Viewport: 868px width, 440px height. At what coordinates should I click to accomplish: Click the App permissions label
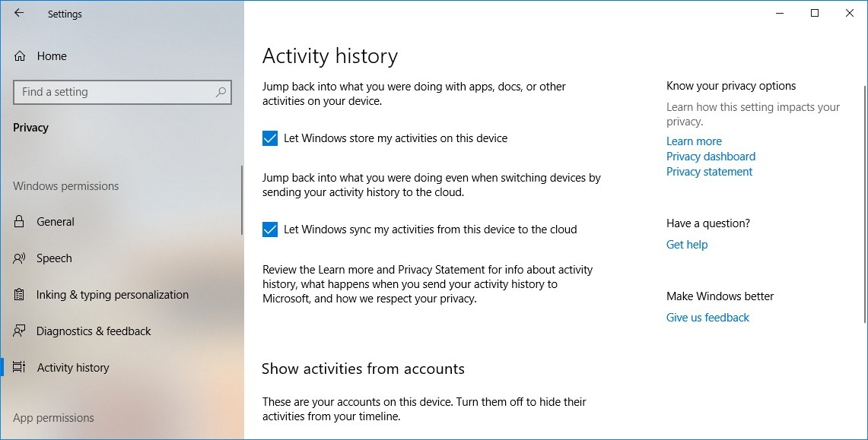pos(54,418)
